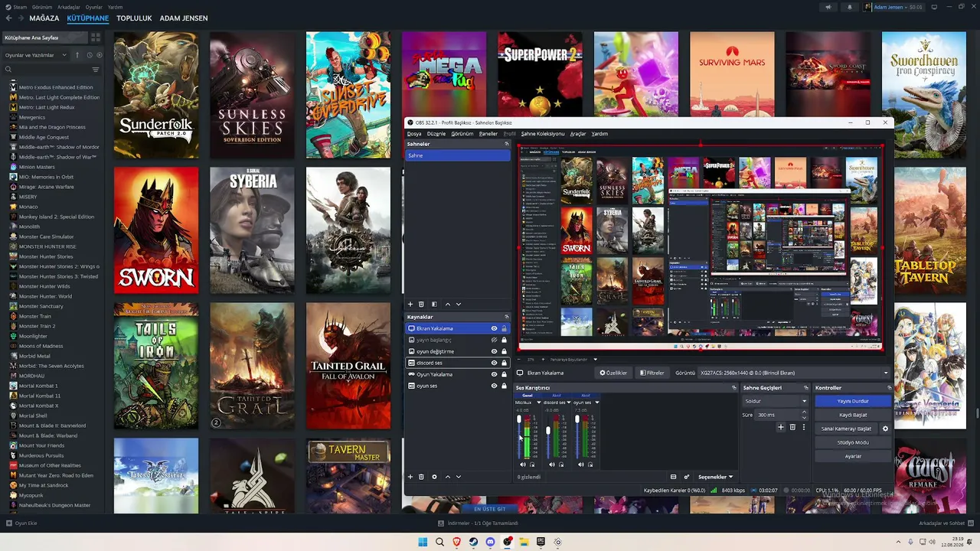
Task: Open Özellikler for the selected source
Action: tap(613, 373)
